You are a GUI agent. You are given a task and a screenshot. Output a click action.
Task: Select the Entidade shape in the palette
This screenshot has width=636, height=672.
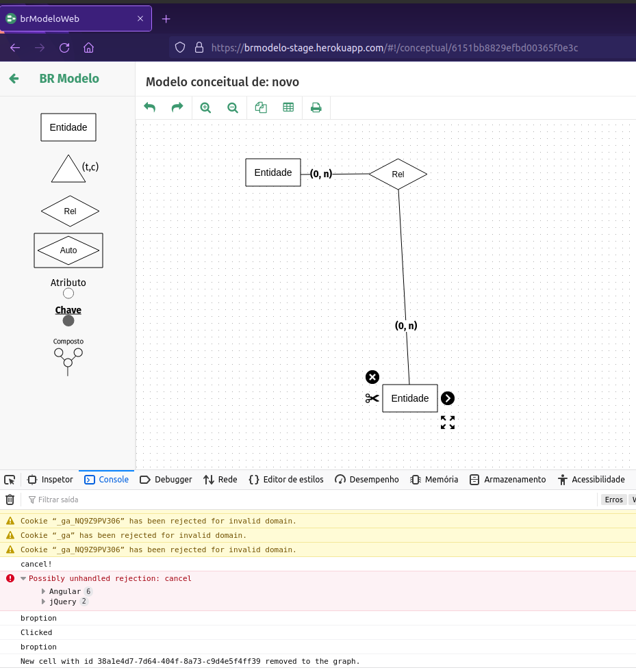[68, 127]
